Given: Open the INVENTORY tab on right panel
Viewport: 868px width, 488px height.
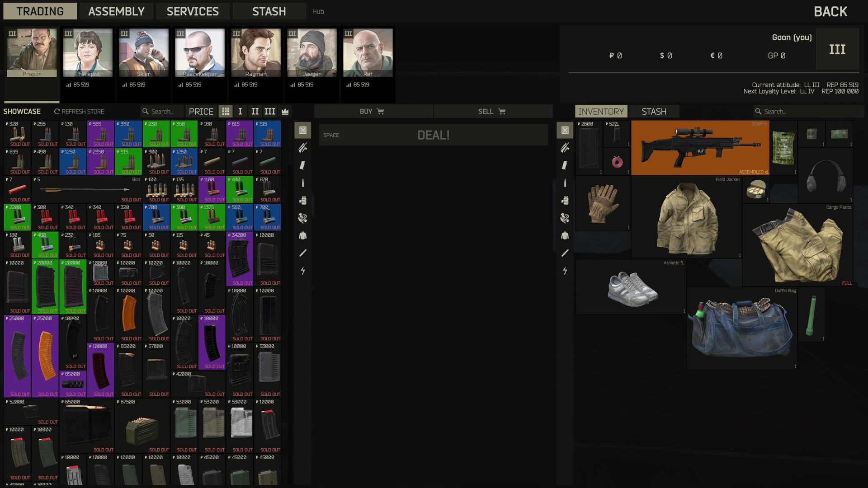Looking at the screenshot, I should pos(601,112).
